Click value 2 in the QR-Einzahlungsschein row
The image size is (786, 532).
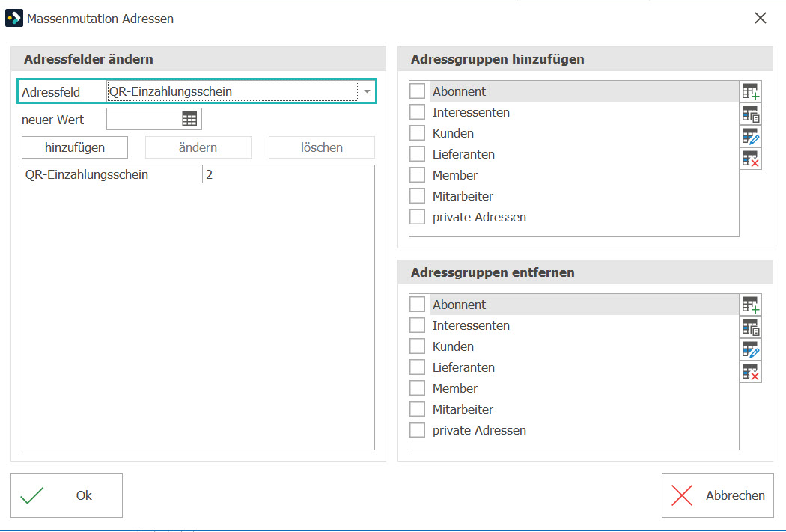pos(209,175)
